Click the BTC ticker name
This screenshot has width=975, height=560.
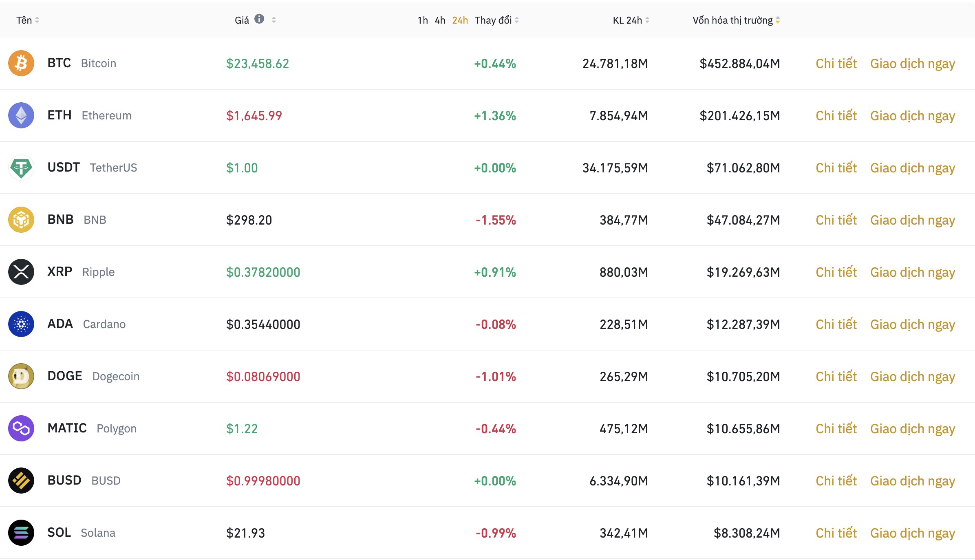tap(59, 63)
